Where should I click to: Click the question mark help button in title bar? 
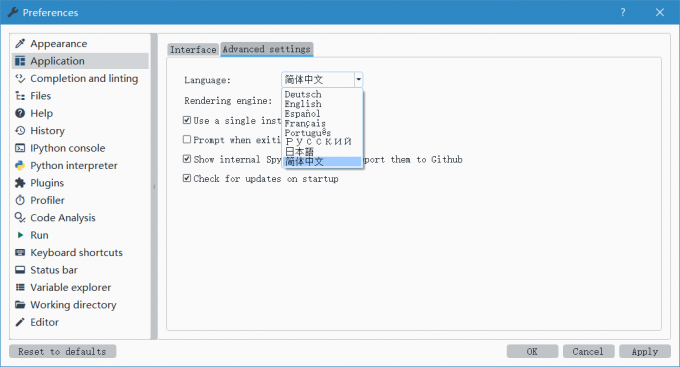623,12
